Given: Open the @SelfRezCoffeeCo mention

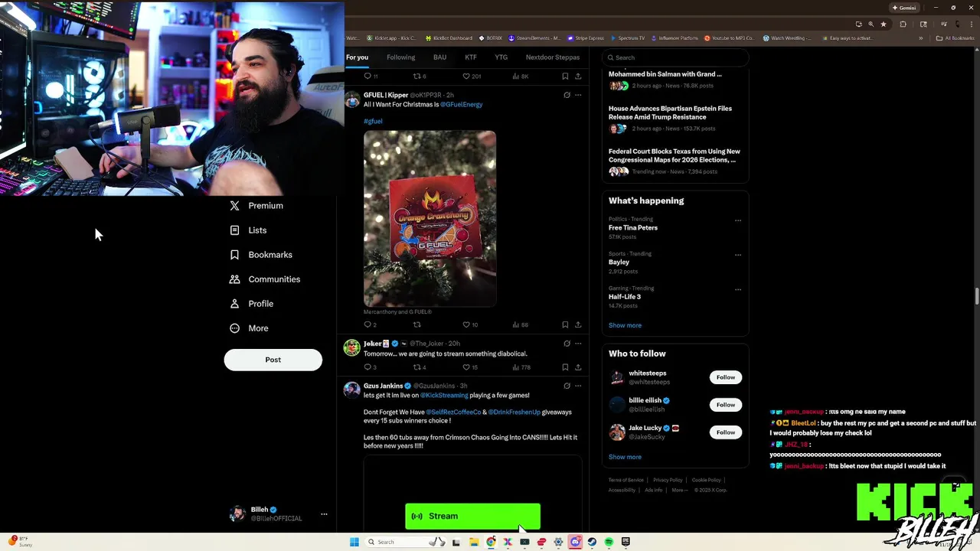Looking at the screenshot, I should click(453, 412).
